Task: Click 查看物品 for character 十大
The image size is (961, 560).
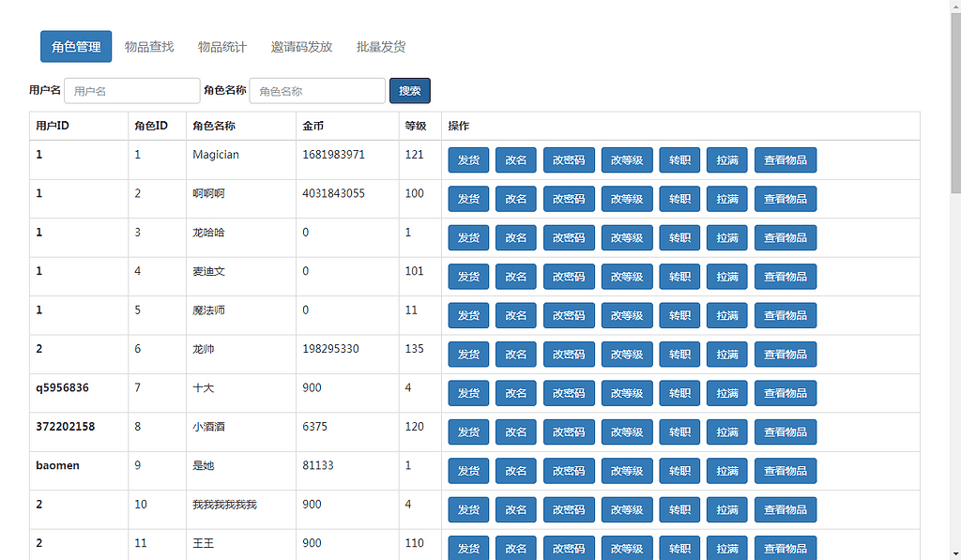Action: (786, 394)
